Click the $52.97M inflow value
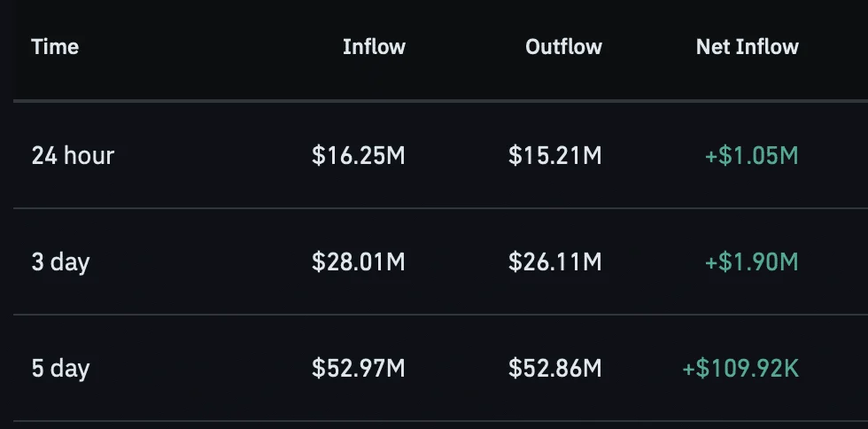868x429 pixels. tap(358, 369)
